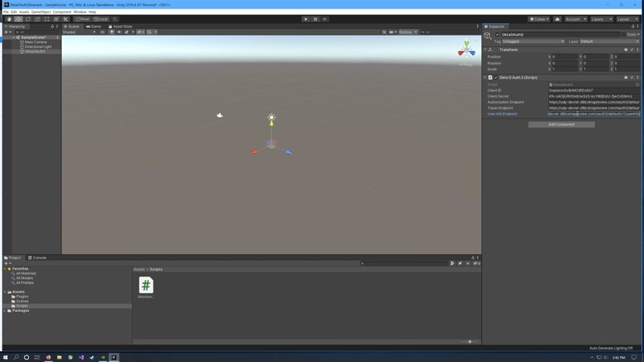Image resolution: width=644 pixels, height=362 pixels.
Task: Click the cloud services icon
Action: click(557, 19)
